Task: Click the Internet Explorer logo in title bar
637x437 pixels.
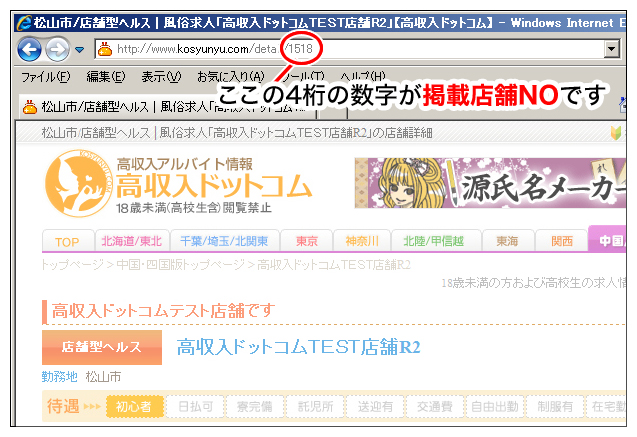Action: pos(24,23)
